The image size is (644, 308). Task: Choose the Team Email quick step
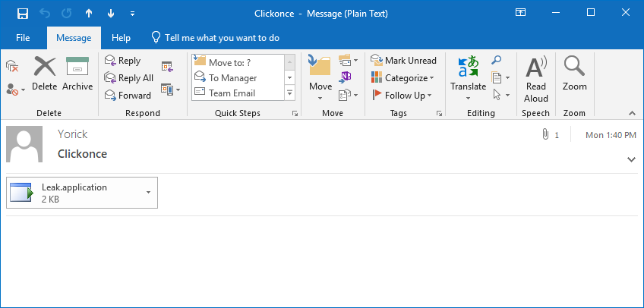coord(232,93)
